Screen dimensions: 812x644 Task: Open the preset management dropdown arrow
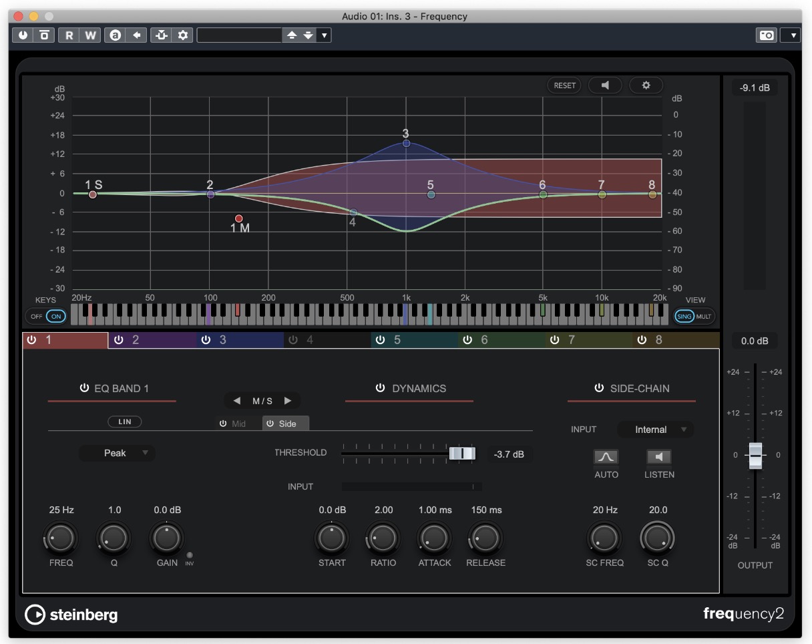click(324, 35)
